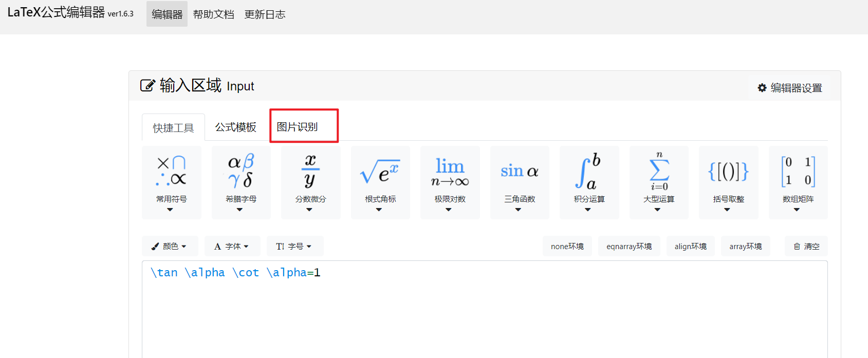Open the 极限对数 limits tool
This screenshot has height=358, width=868.
(x=450, y=182)
